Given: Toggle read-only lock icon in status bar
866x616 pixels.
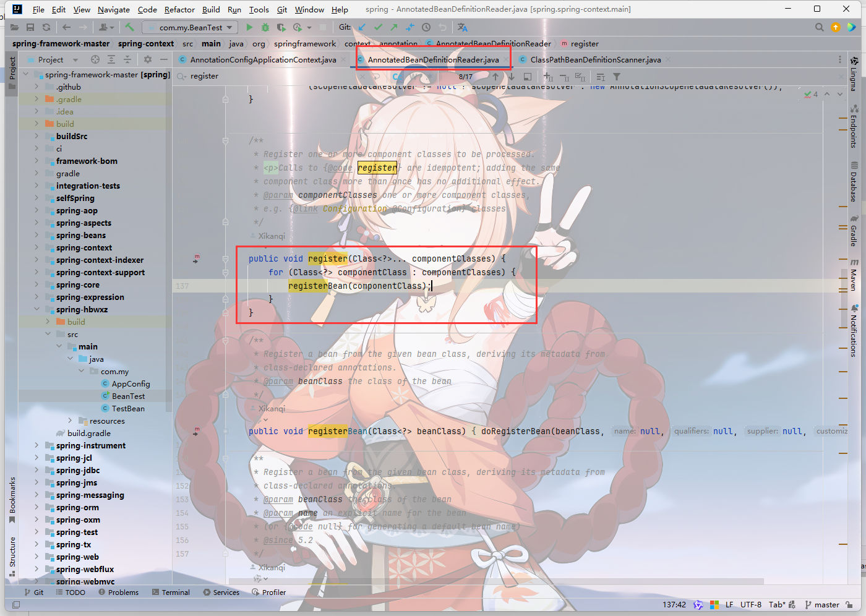Looking at the screenshot, I should tap(849, 604).
